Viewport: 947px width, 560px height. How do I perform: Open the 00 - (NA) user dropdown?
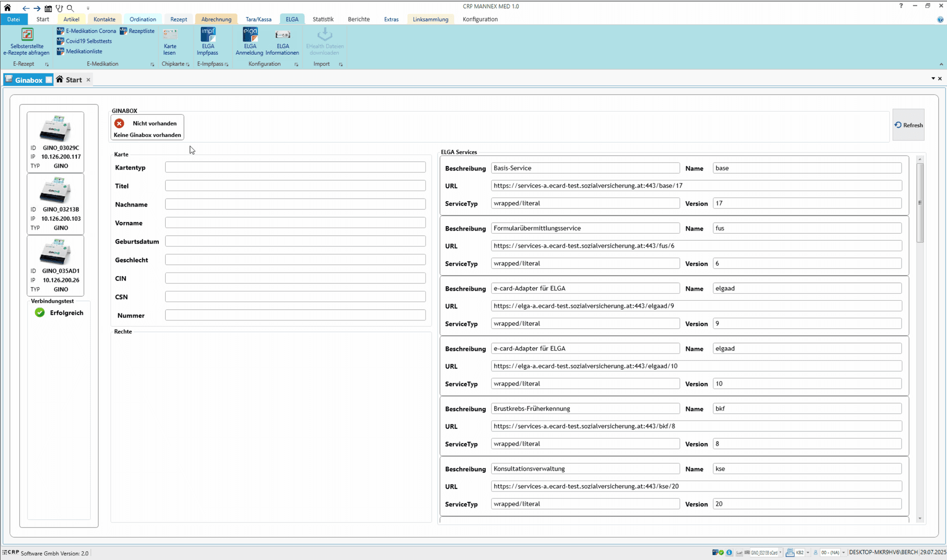(x=843, y=553)
